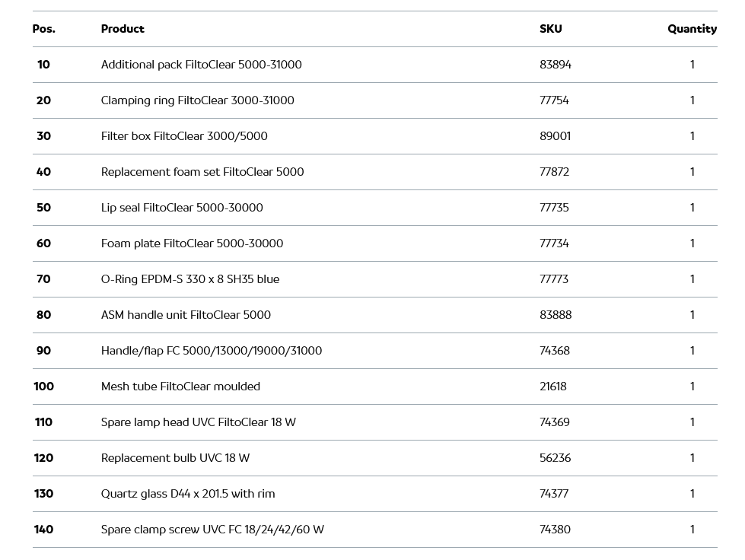745x560 pixels.
Task: Select Replacement foam set FiltoClear 5000
Action: (202, 172)
